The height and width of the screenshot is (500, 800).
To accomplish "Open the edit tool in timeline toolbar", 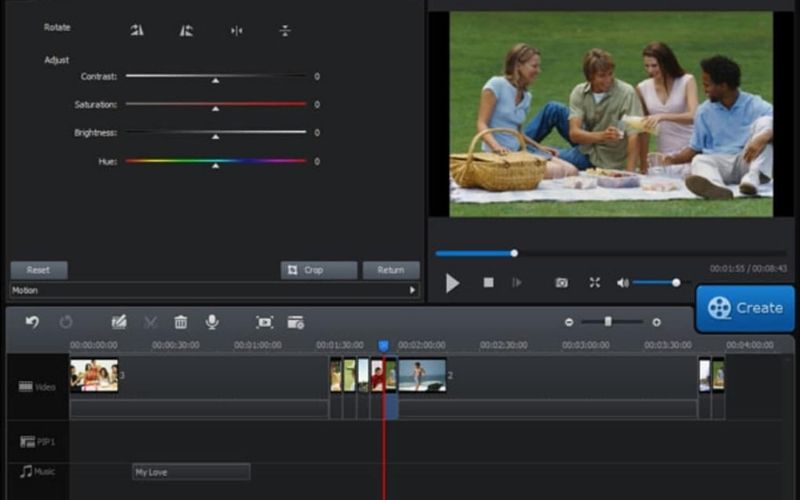I will coord(119,322).
